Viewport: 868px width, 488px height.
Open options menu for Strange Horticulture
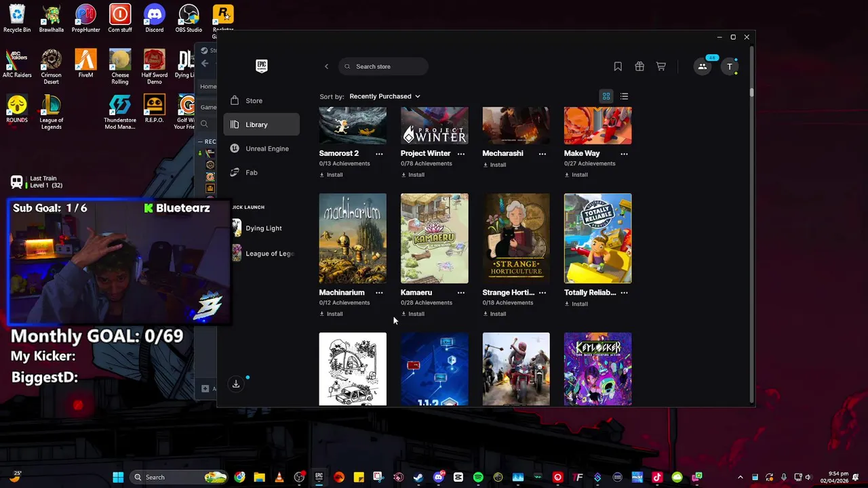point(542,293)
